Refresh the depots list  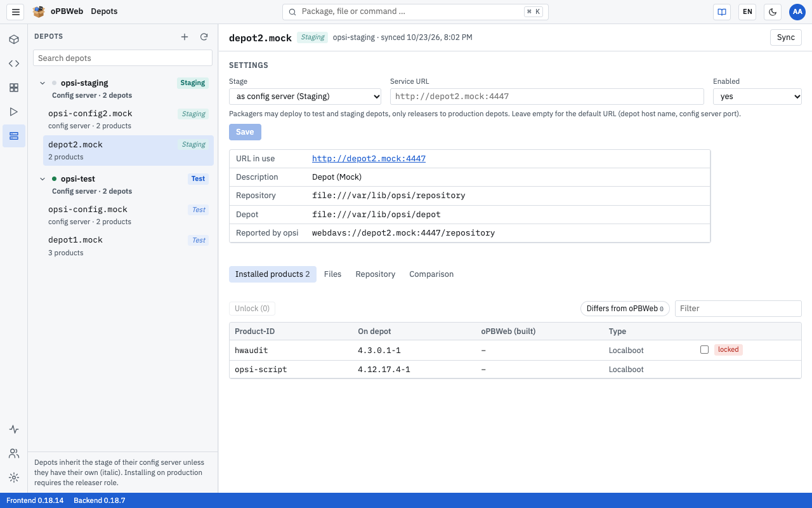[x=204, y=37]
